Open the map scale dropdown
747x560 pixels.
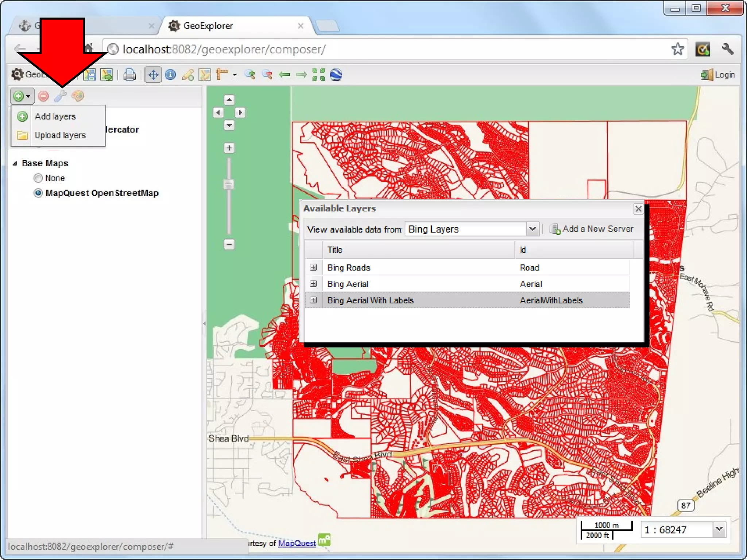pos(719,529)
